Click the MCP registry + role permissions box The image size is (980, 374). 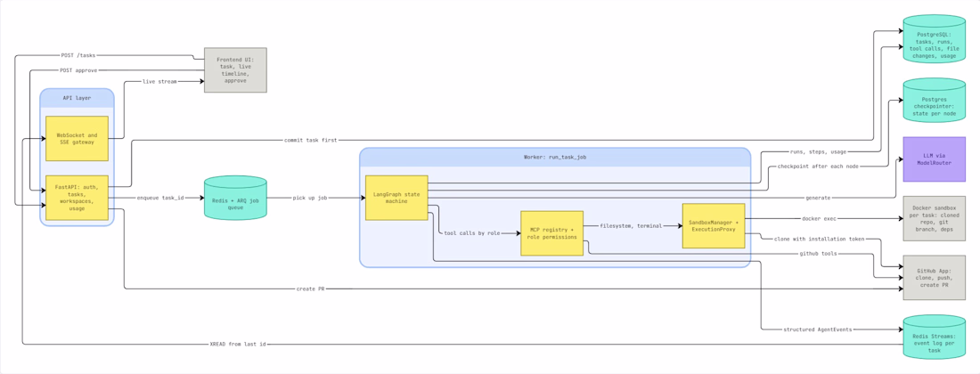click(551, 233)
